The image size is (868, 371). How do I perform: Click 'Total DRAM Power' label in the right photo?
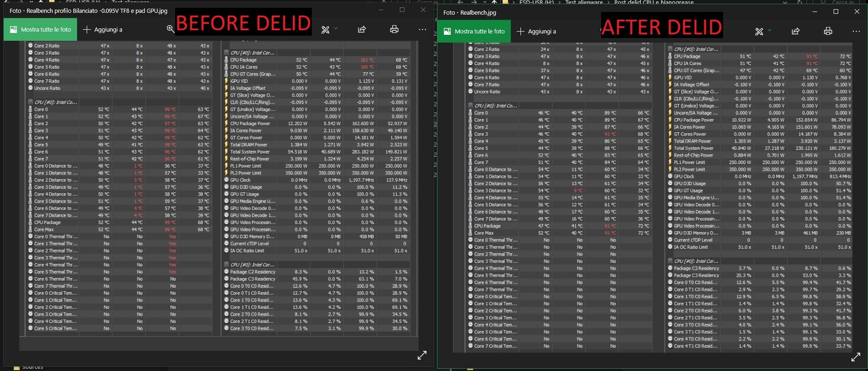click(x=692, y=141)
